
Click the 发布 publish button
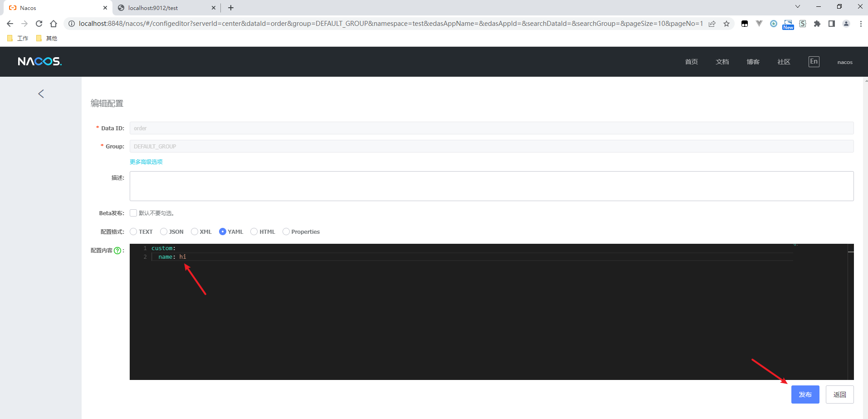805,394
